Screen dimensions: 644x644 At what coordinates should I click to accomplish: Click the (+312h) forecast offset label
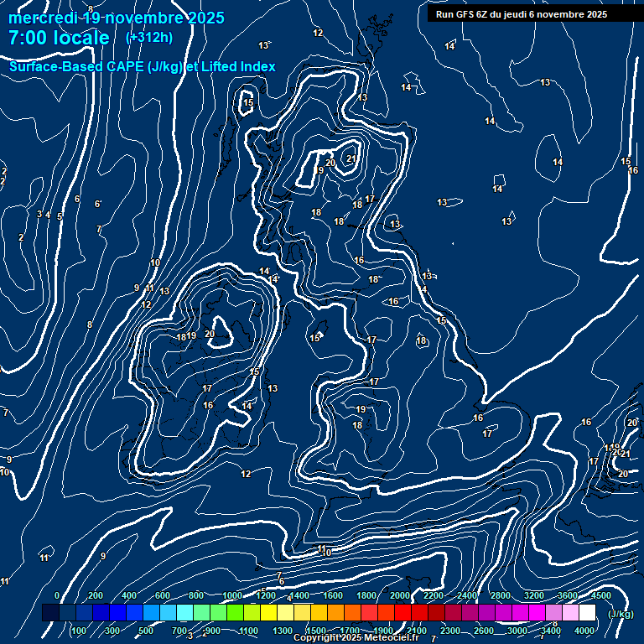(x=149, y=38)
